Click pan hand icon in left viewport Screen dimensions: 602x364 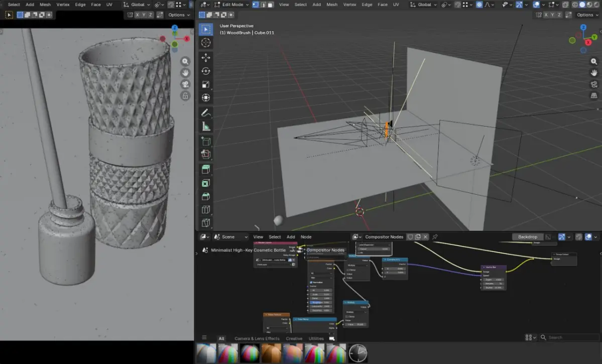point(185,73)
